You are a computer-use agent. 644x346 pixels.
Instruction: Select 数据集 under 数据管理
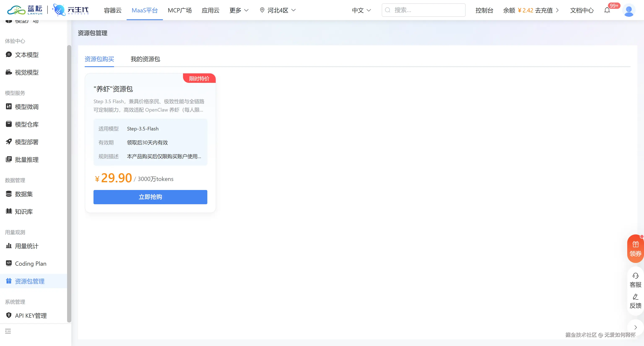coord(23,194)
